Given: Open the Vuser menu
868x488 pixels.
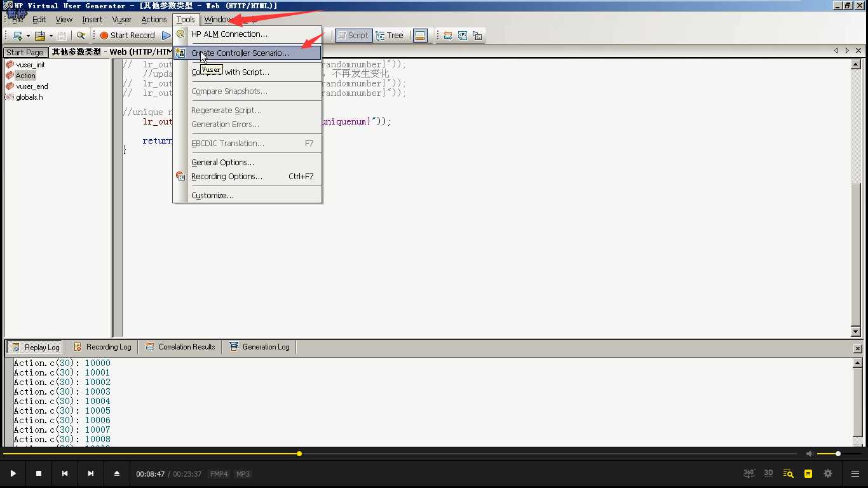Looking at the screenshot, I should click(122, 20).
